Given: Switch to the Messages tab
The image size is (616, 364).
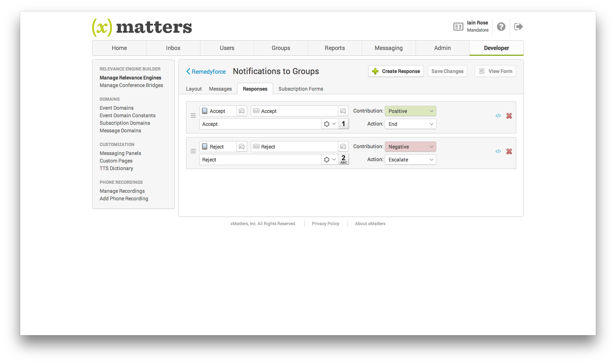Looking at the screenshot, I should [x=220, y=89].
